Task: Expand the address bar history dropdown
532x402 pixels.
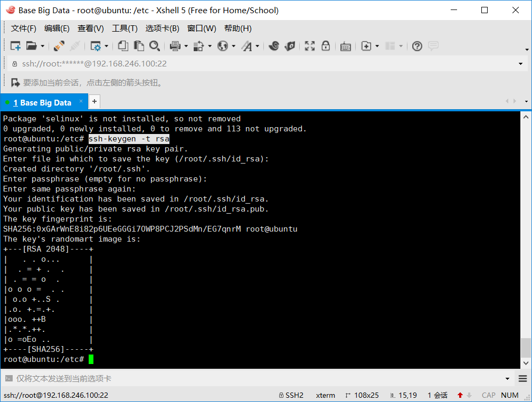Action: click(x=520, y=64)
